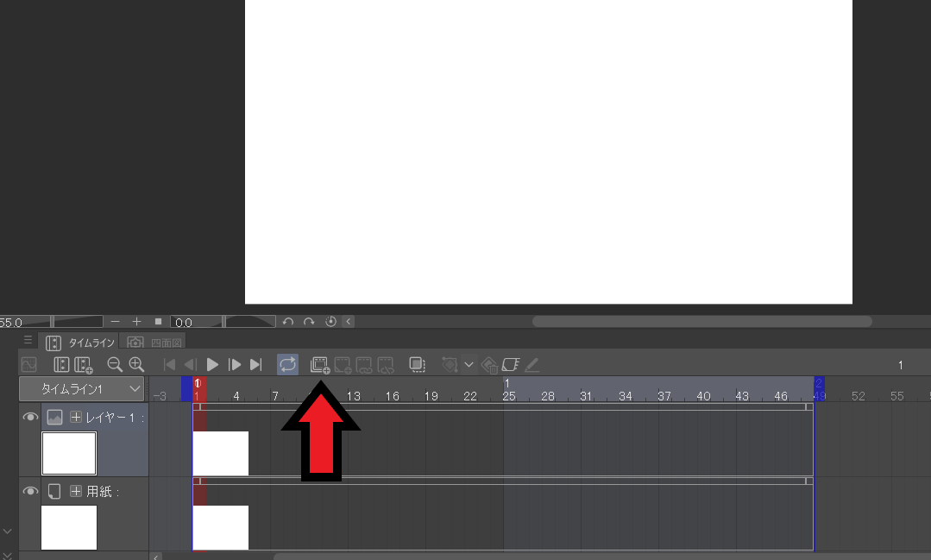Jump to the last frame

pyautogui.click(x=255, y=365)
